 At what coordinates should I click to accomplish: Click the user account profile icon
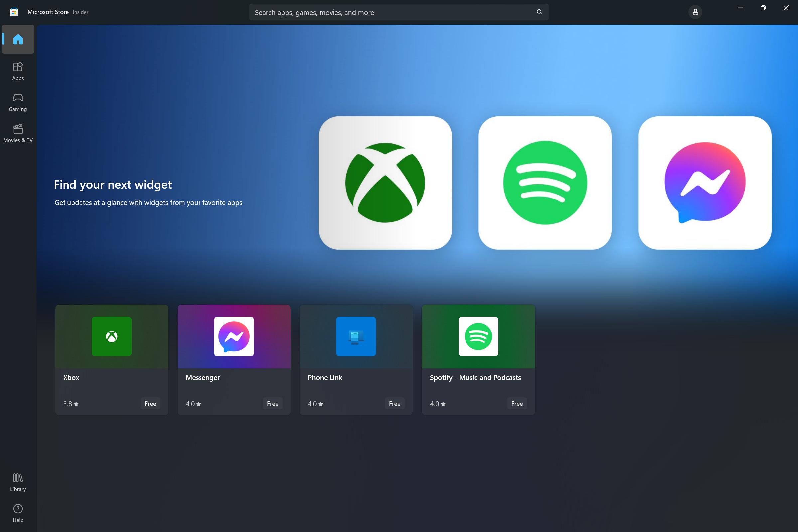[696, 12]
